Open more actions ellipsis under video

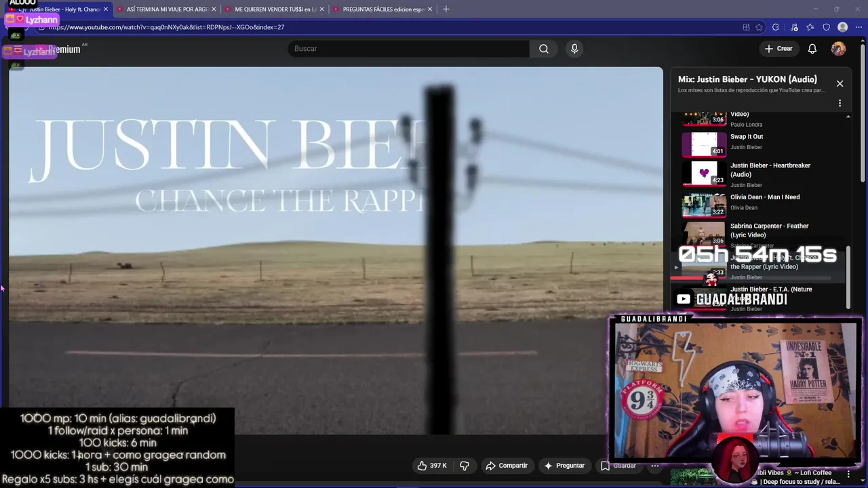655,466
